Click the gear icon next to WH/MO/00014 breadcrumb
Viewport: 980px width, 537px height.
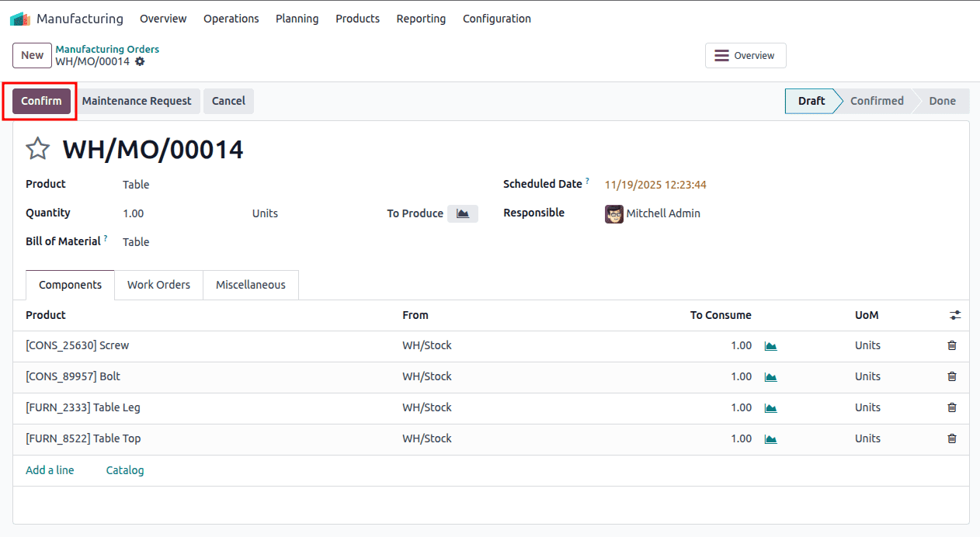pyautogui.click(x=140, y=61)
